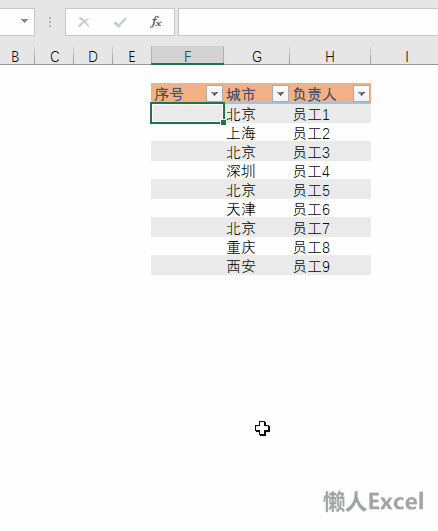This screenshot has width=438, height=531.
Task: Select the 员工1 cell
Action: (x=330, y=113)
